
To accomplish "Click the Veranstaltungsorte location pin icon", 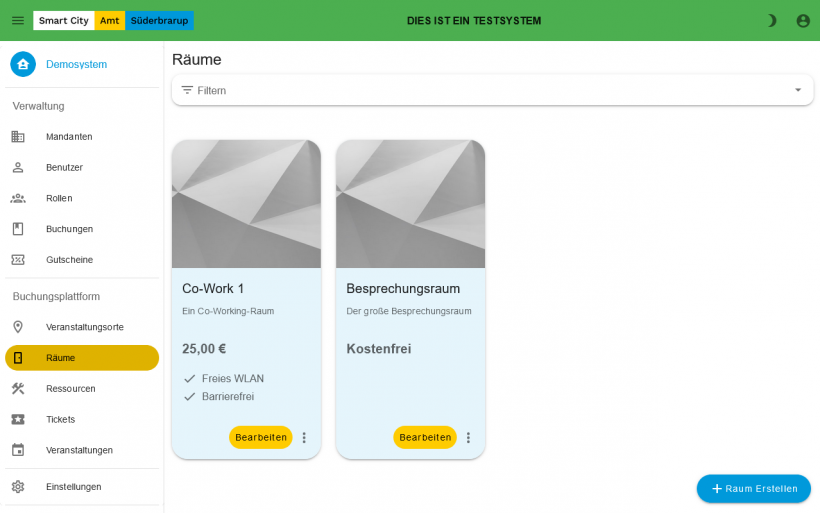I will click(18, 327).
